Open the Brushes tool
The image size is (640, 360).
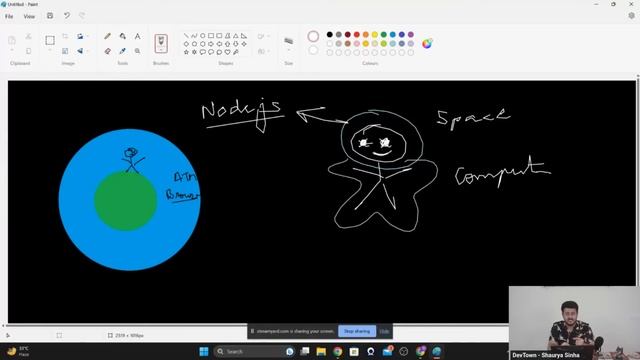pyautogui.click(x=161, y=43)
